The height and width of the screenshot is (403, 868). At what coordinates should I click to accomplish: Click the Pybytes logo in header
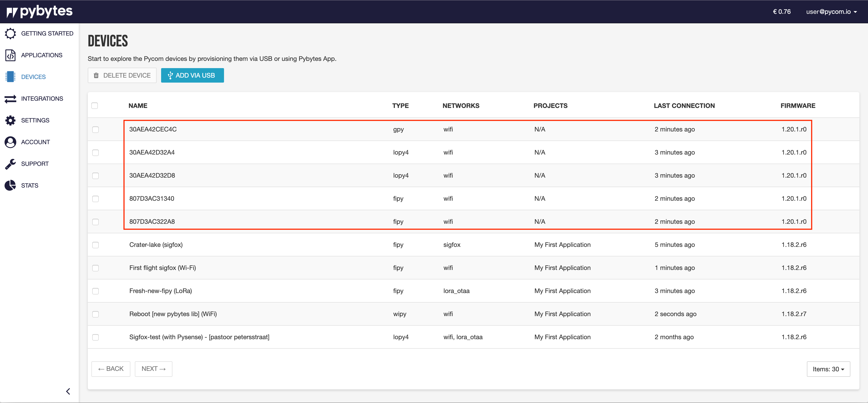tap(40, 12)
